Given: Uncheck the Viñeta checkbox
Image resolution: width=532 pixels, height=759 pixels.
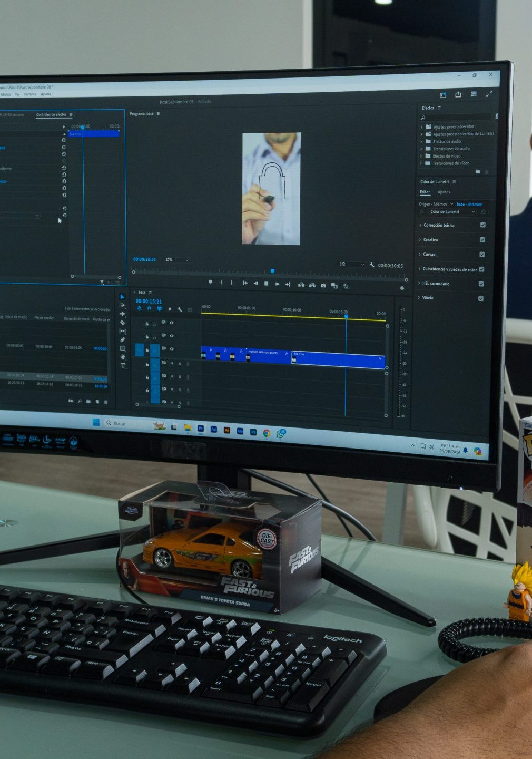Looking at the screenshot, I should coord(481,298).
